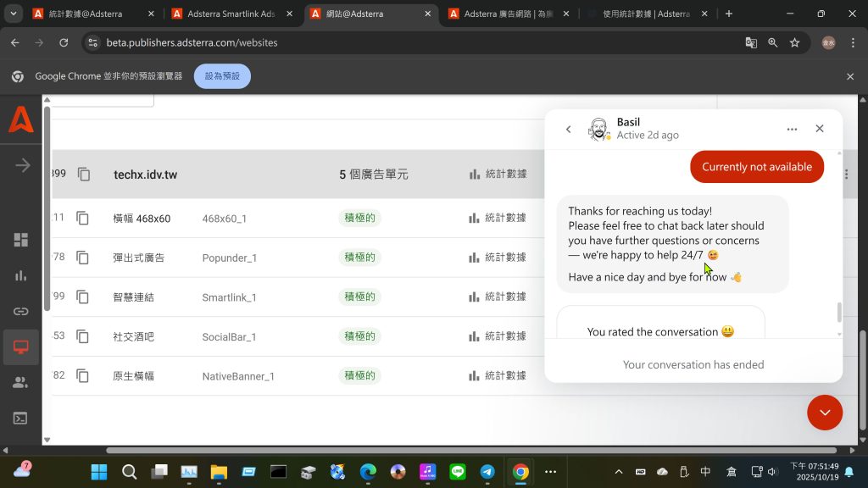
Task: Click the Adsterra logo in sidebar
Action: pos(21,121)
